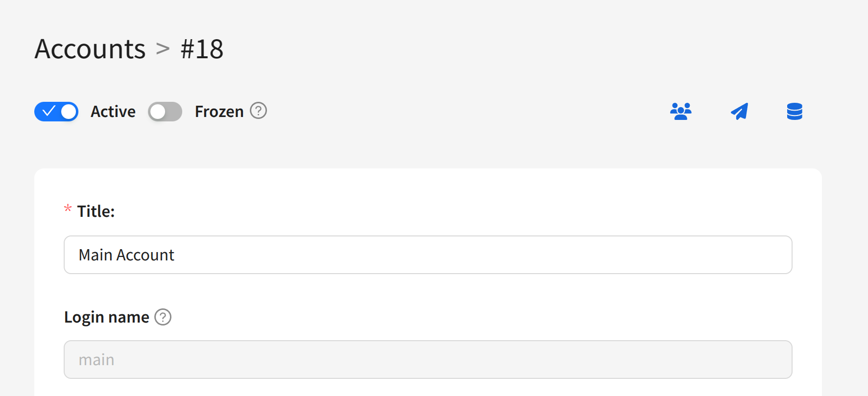Open the account users group icon

pyautogui.click(x=680, y=112)
